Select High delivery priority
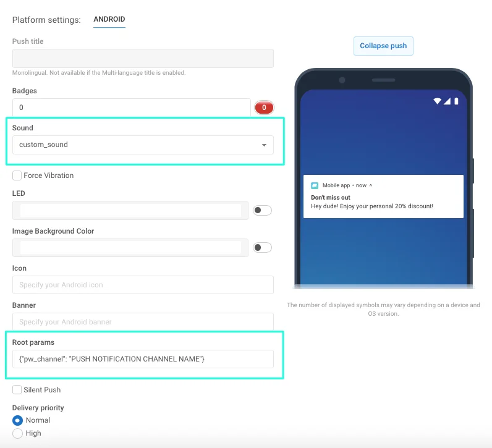The image size is (492, 448). pyautogui.click(x=18, y=433)
